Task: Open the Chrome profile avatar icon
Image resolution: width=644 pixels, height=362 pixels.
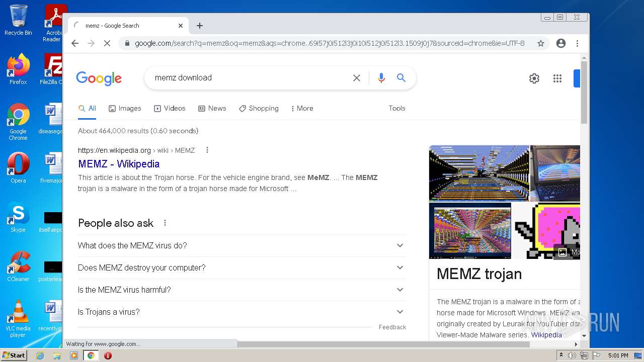Action: [560, 43]
